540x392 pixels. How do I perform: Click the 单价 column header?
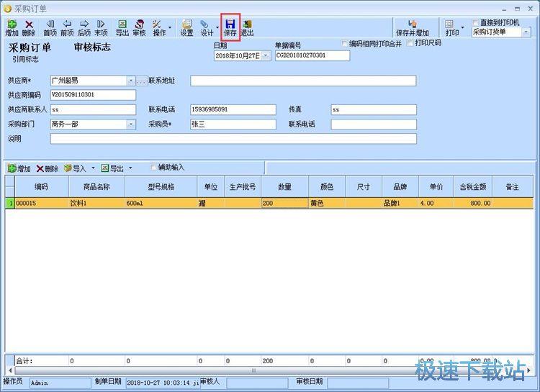436,186
